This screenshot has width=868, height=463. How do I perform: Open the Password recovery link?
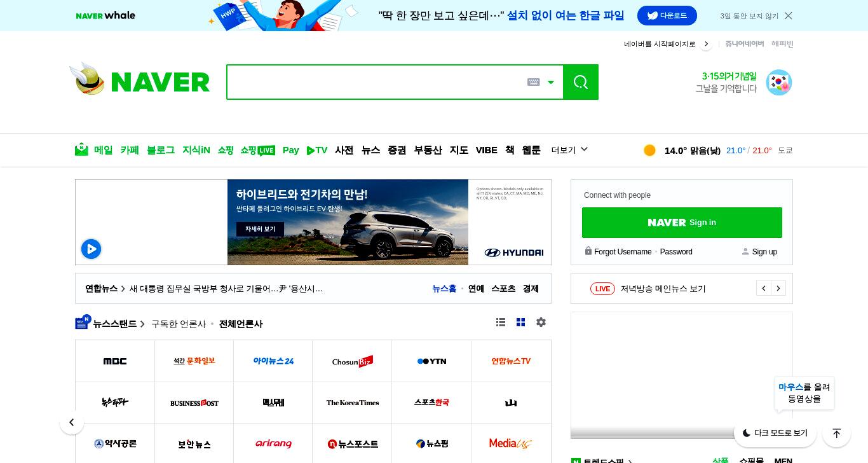pos(676,252)
